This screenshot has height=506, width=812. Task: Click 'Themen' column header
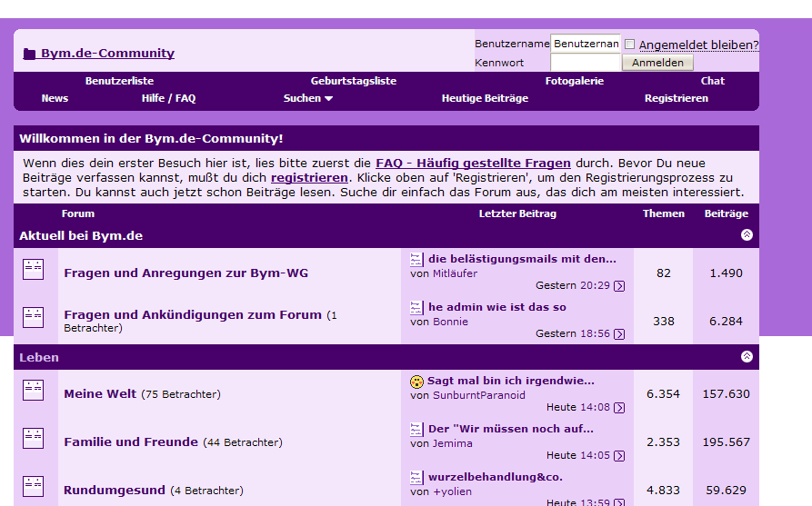(664, 213)
